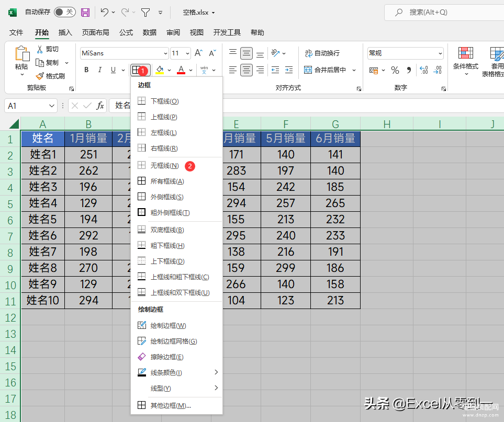The width and height of the screenshot is (504, 422).
Task: Open the MiSans font name dropdown
Action: pos(165,53)
